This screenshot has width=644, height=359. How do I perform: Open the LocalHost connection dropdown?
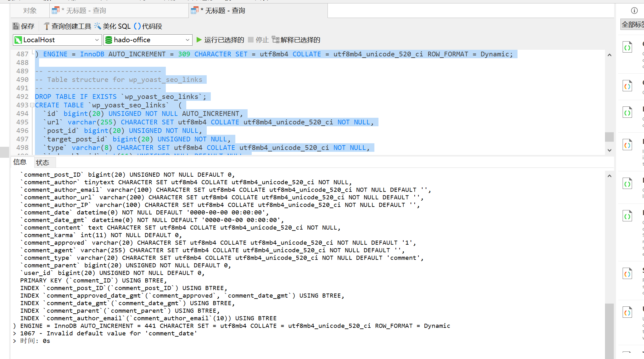[x=97, y=40]
